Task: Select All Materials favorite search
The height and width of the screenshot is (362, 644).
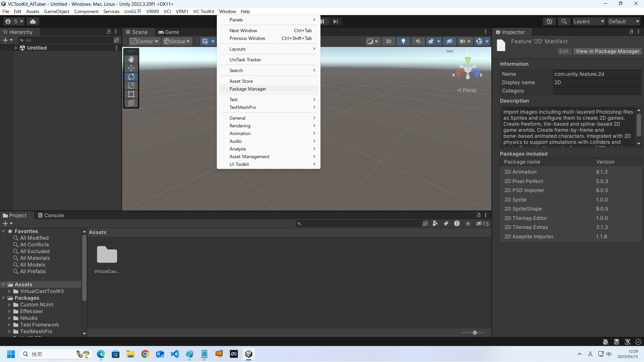Action: pos(35,258)
